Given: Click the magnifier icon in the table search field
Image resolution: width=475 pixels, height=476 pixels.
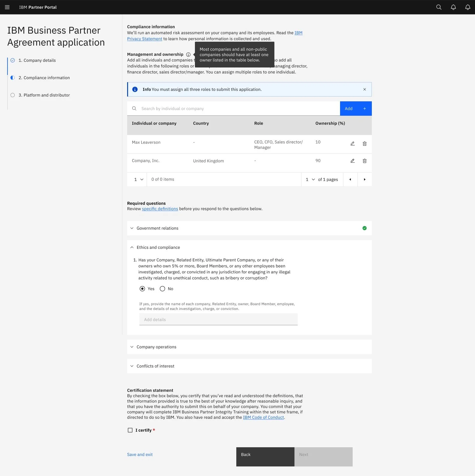Looking at the screenshot, I should coord(134,109).
